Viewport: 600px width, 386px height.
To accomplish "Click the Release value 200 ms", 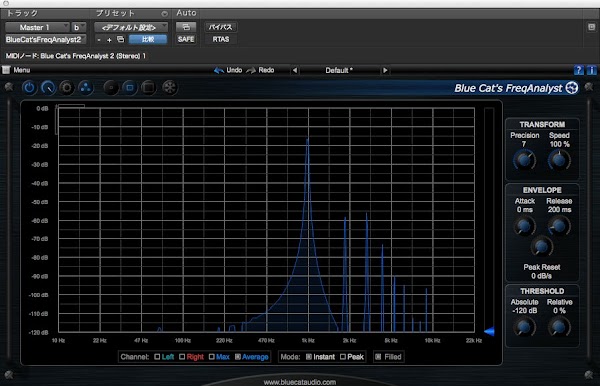I will pyautogui.click(x=559, y=210).
